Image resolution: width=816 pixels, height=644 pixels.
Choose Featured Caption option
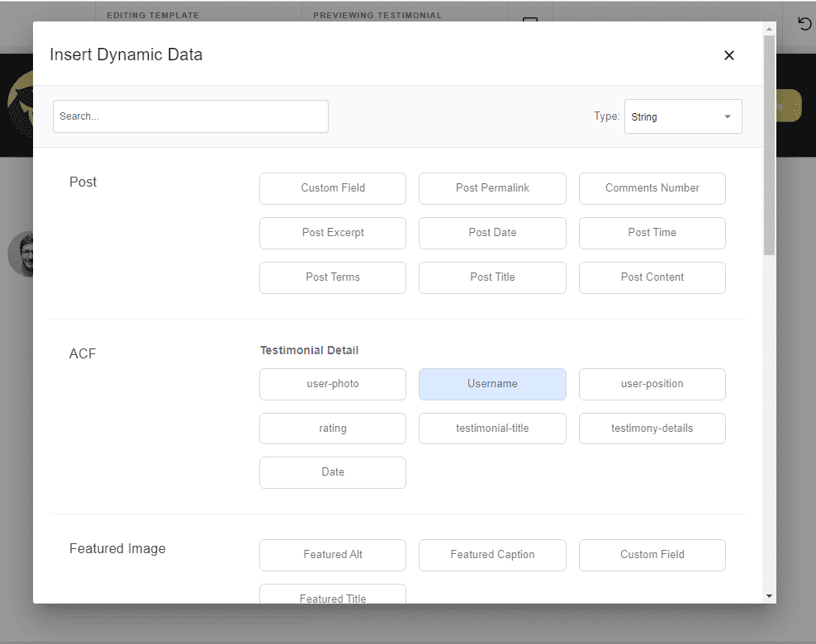[492, 555]
